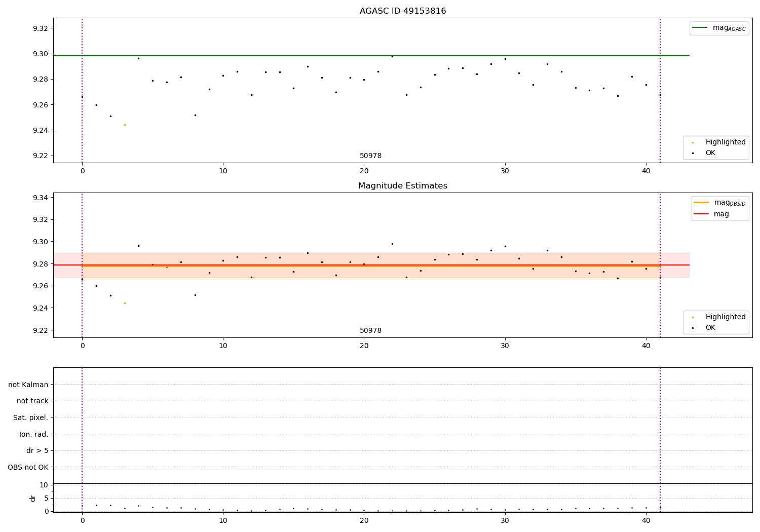
Task: Click the 9.22 tick in Magnitude Estimates plot
Action: click(x=40, y=330)
